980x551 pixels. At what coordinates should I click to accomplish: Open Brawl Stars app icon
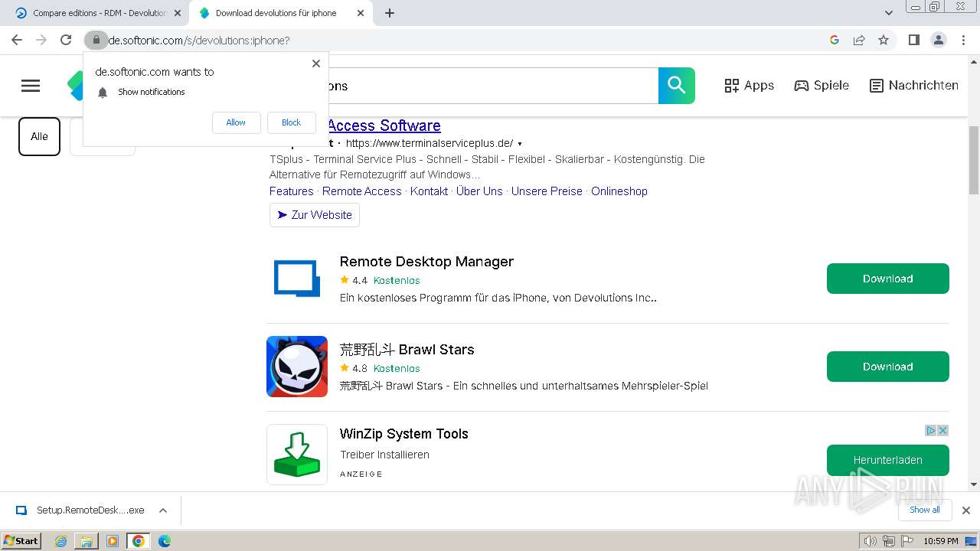coord(297,367)
